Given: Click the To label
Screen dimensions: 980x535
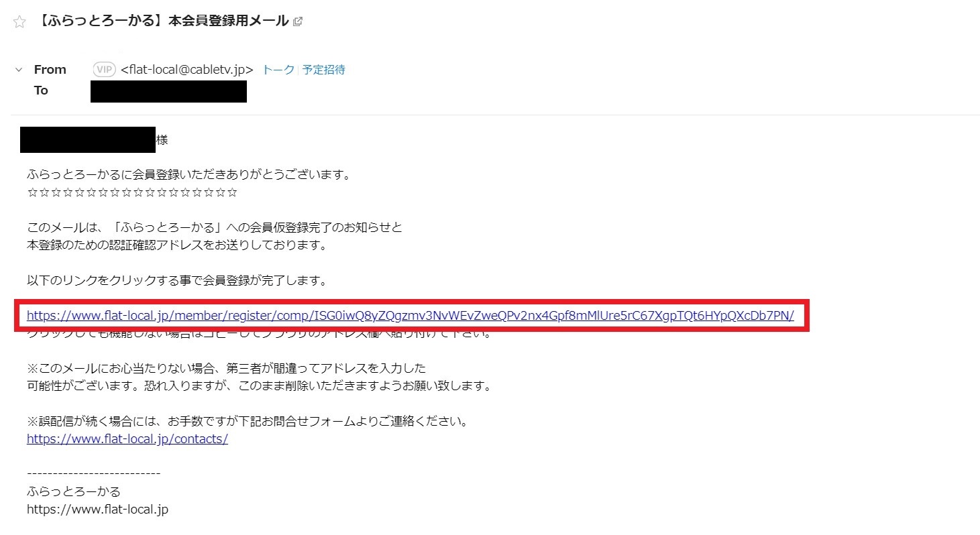Looking at the screenshot, I should (x=41, y=91).
